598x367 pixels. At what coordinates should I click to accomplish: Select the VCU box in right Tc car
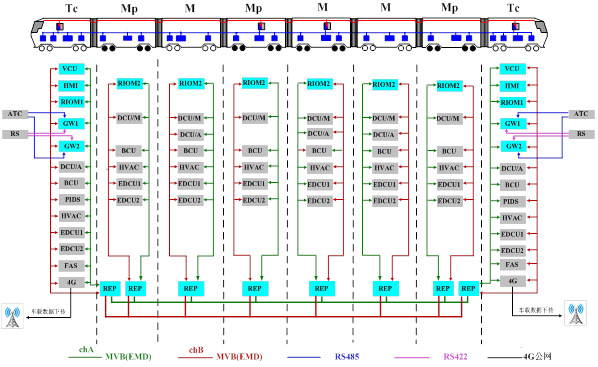click(x=513, y=69)
